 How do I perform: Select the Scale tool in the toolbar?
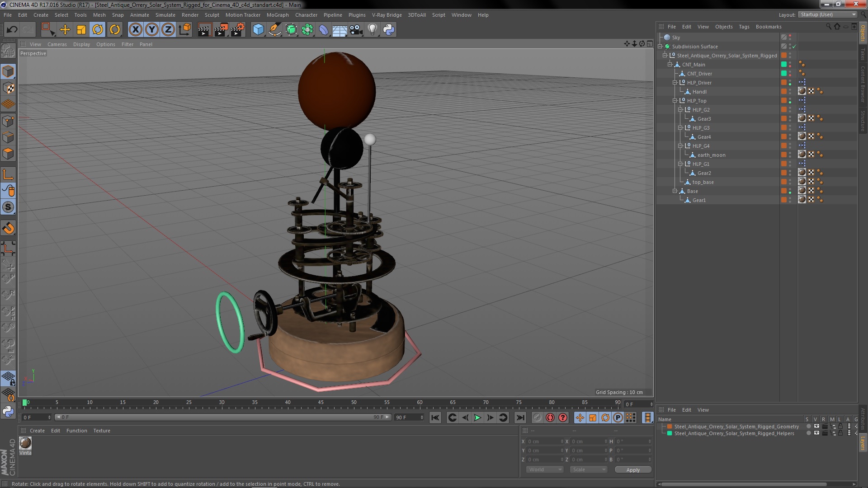(x=81, y=30)
